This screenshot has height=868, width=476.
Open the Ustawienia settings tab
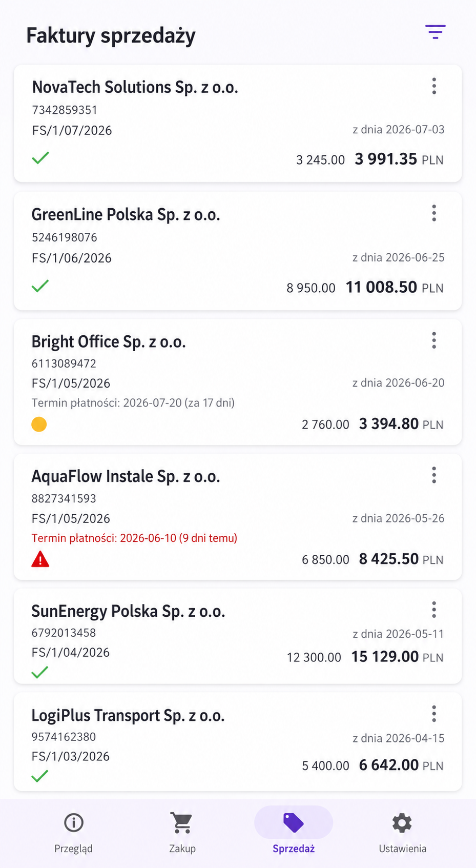(x=402, y=833)
